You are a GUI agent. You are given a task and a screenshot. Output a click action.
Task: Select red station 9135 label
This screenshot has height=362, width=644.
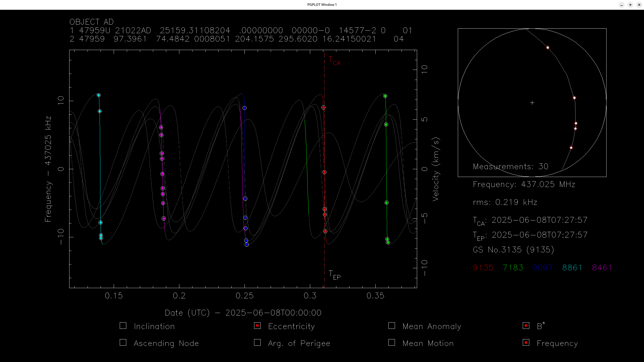coord(483,267)
